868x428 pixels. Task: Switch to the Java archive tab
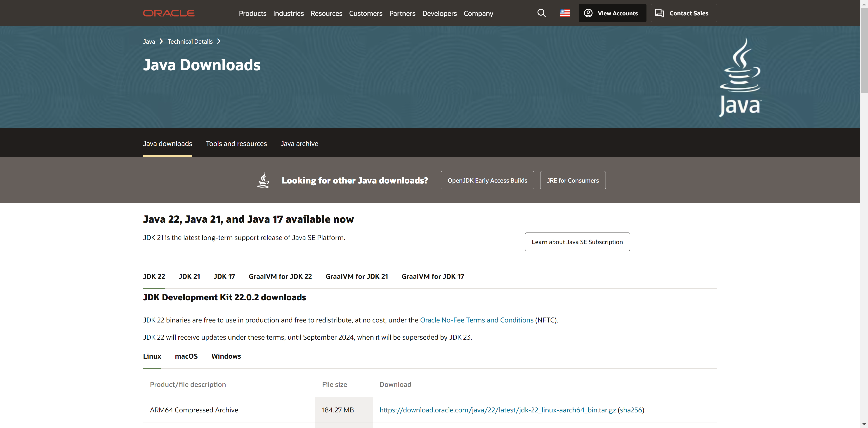[299, 143]
